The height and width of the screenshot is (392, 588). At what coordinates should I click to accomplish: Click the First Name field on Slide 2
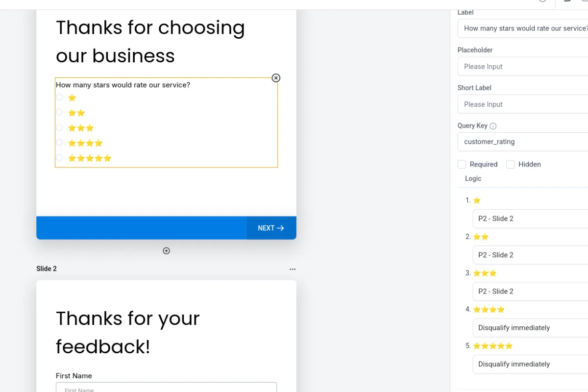coord(166,387)
